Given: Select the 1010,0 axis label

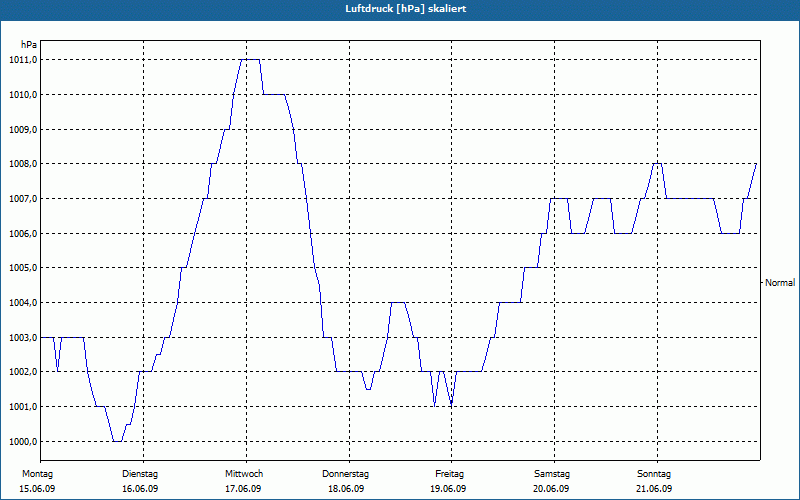Looking at the screenshot, I should pos(23,95).
